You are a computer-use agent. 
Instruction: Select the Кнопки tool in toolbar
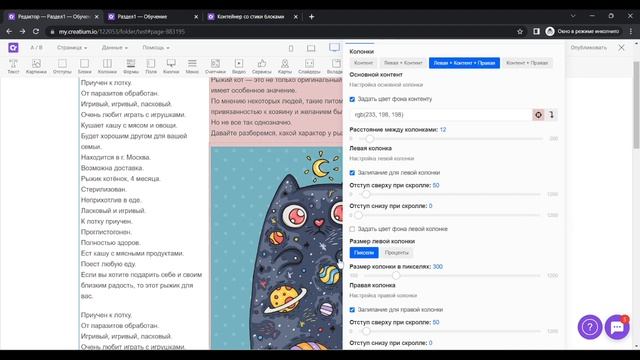171,67
